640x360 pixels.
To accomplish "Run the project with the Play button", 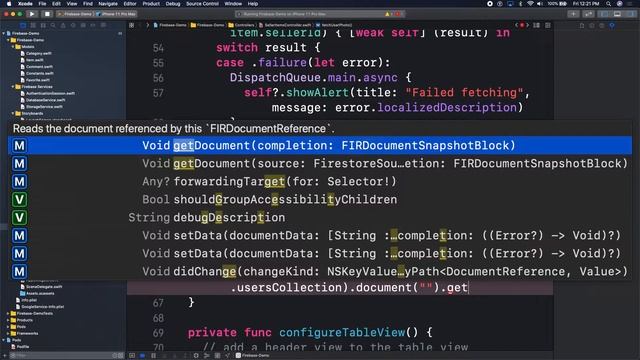I will 32,14.
